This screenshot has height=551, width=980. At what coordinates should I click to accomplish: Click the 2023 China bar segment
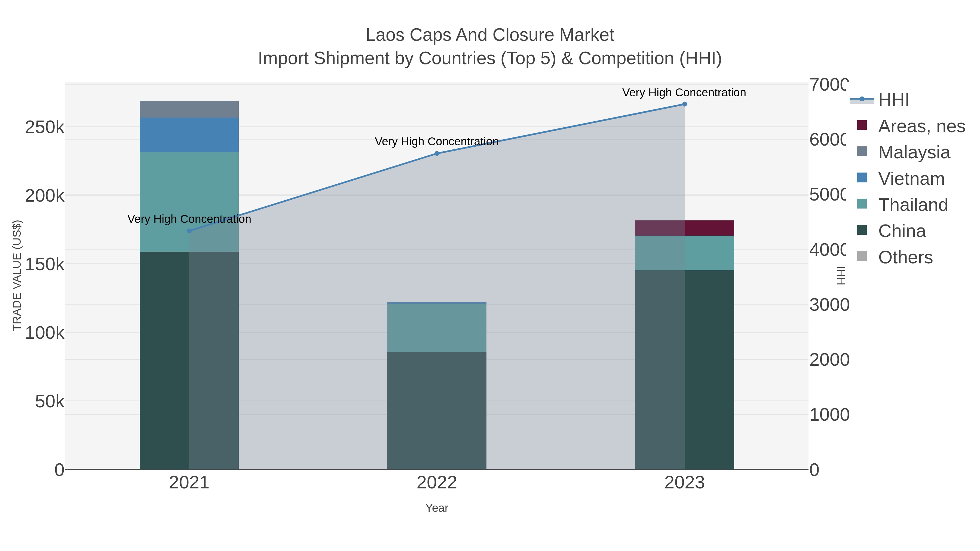tap(684, 370)
